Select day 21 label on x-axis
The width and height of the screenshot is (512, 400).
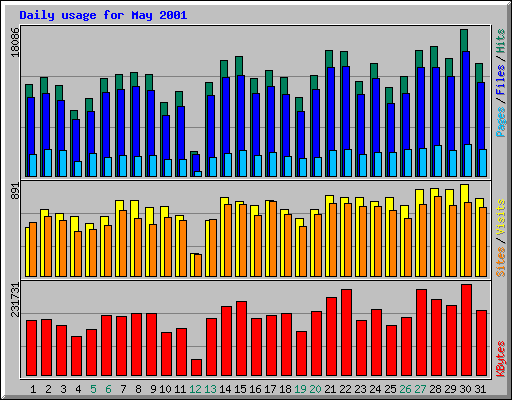point(330,389)
